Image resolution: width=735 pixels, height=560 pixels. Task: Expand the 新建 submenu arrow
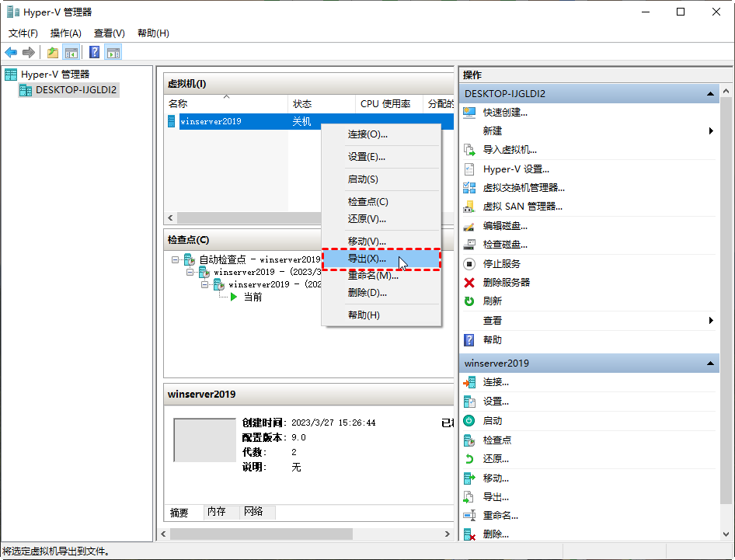[x=711, y=131]
